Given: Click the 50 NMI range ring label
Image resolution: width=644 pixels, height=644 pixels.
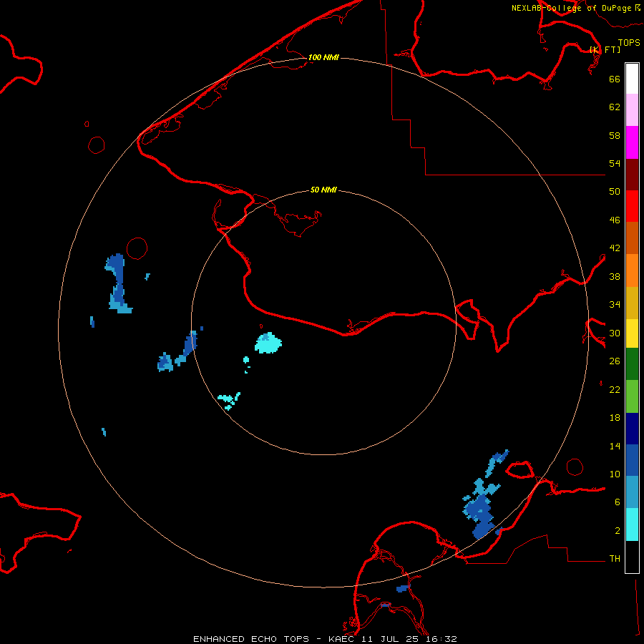Looking at the screenshot, I should tap(323, 190).
